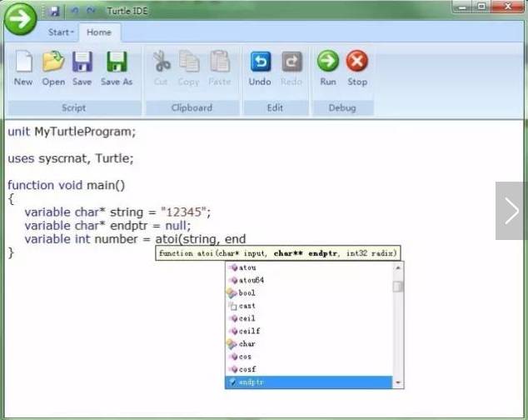Click the endptr = null declaration line

point(107,226)
